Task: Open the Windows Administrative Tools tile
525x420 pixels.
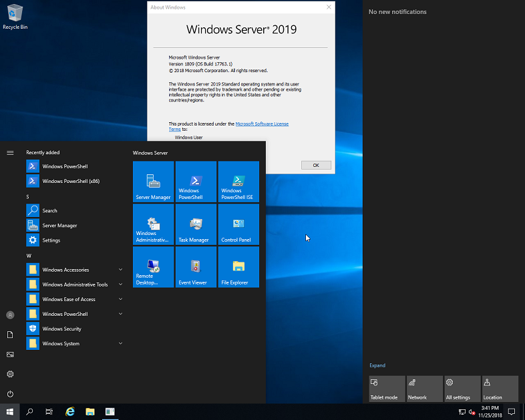Action: [x=153, y=224]
